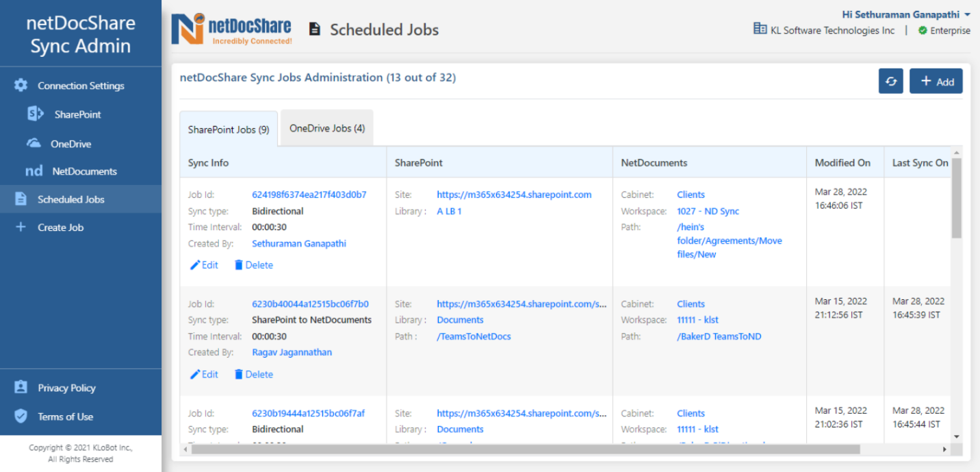Click the scroll right arrow of the table
The height and width of the screenshot is (472, 980).
pos(944,449)
